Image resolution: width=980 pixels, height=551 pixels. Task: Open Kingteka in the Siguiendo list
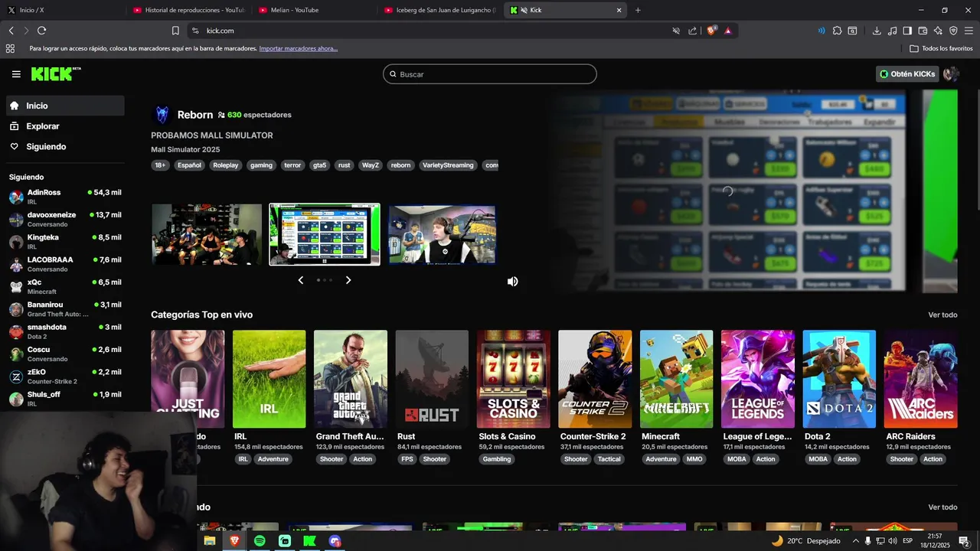click(65, 242)
